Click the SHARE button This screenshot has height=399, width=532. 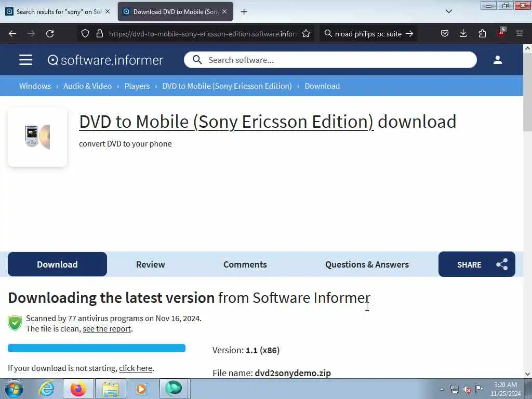(x=477, y=264)
